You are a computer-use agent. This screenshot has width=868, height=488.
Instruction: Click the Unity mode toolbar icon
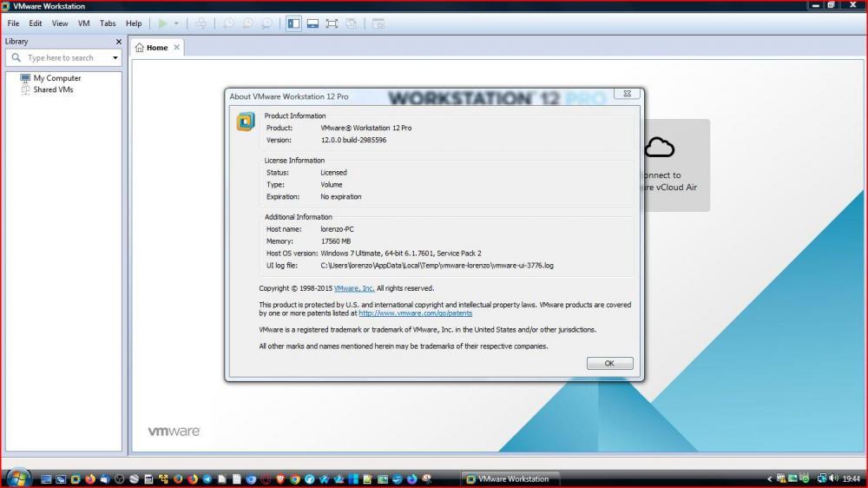(351, 23)
